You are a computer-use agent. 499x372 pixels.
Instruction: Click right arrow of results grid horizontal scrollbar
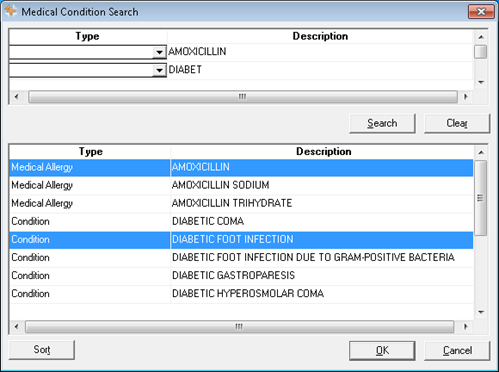[466, 327]
